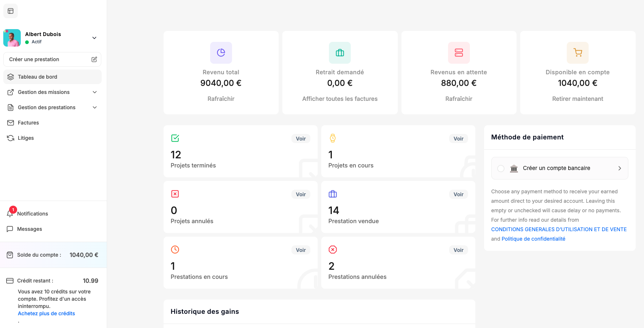Expand the Gestion des missions submenu

(x=95, y=92)
